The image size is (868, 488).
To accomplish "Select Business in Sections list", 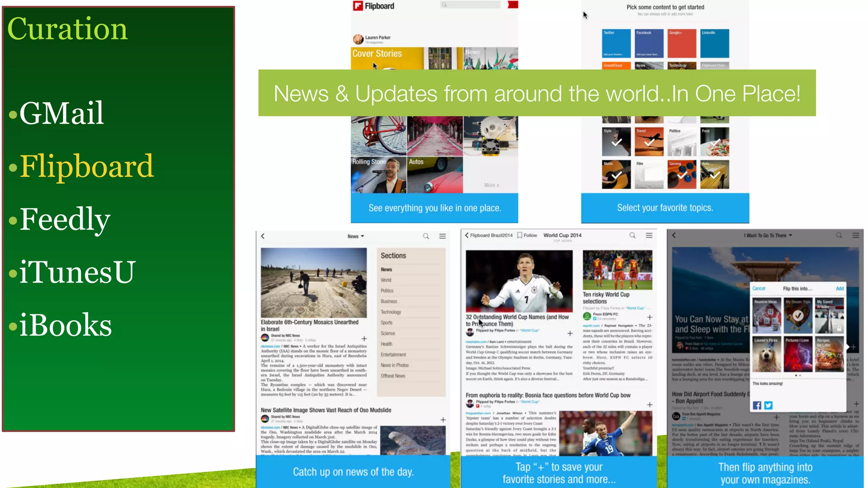I will [x=389, y=301].
